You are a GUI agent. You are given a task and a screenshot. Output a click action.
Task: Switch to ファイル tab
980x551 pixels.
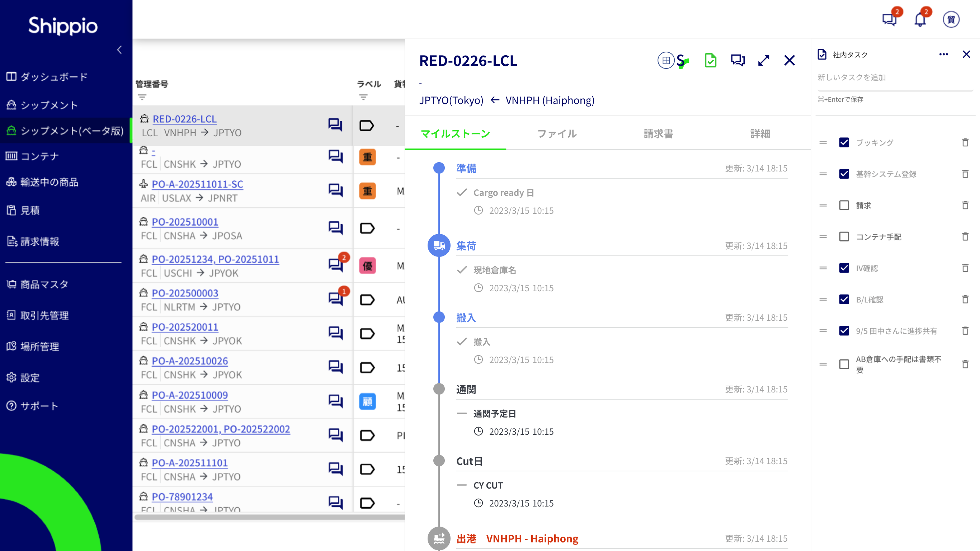point(557,133)
